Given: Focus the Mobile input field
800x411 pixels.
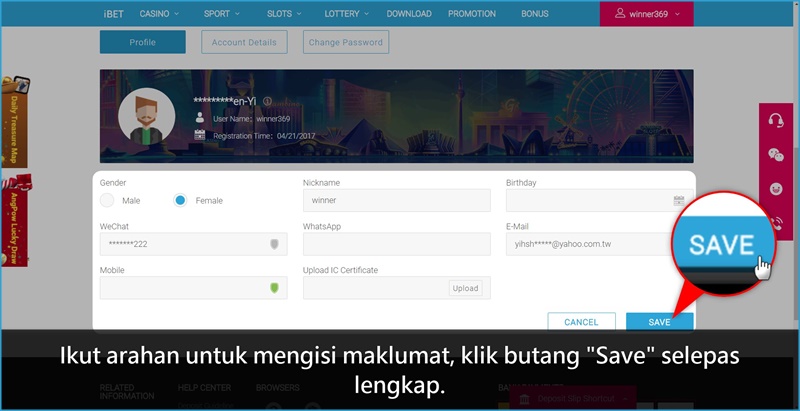Looking at the screenshot, I should point(193,288).
